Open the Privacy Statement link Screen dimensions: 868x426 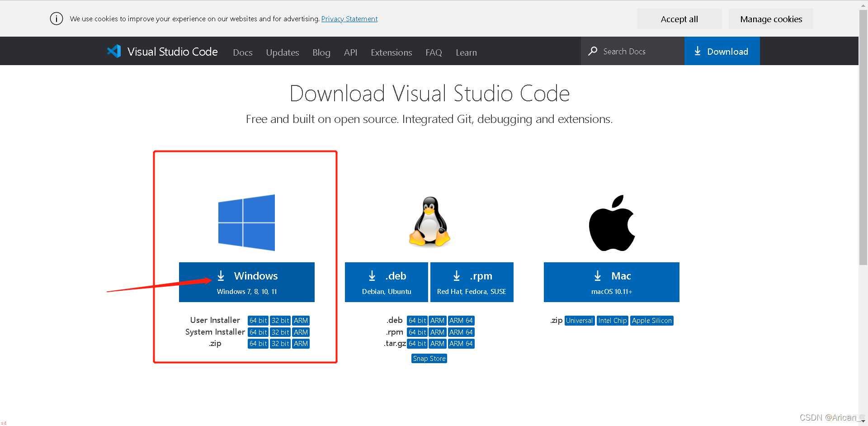click(x=349, y=19)
